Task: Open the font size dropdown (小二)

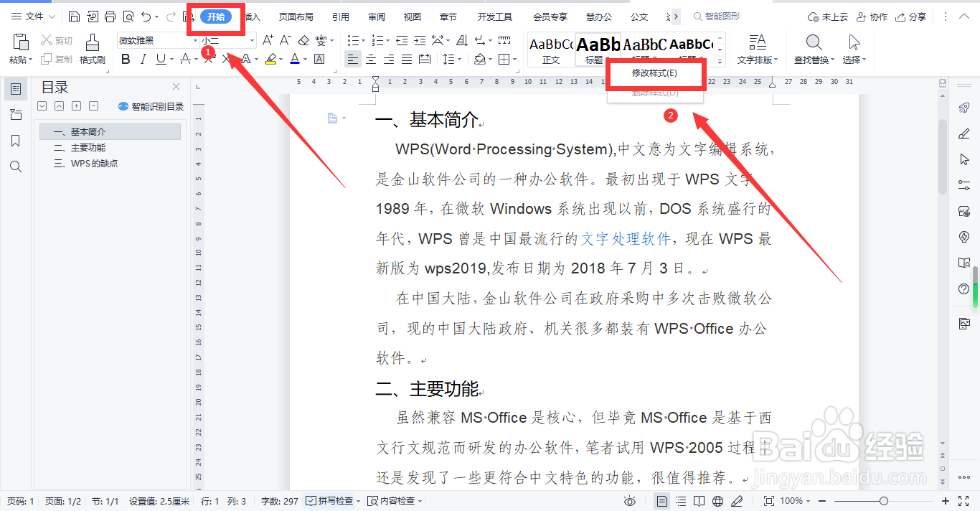Action: click(252, 41)
